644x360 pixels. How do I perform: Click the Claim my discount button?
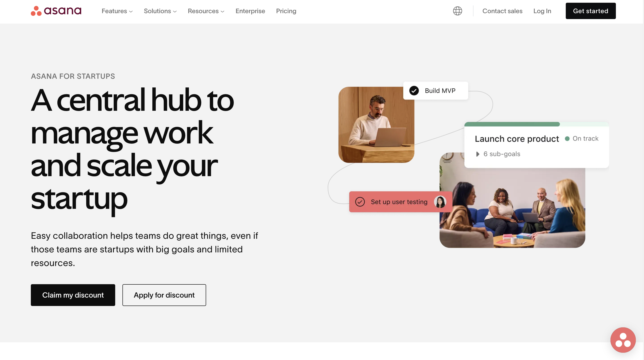click(73, 295)
